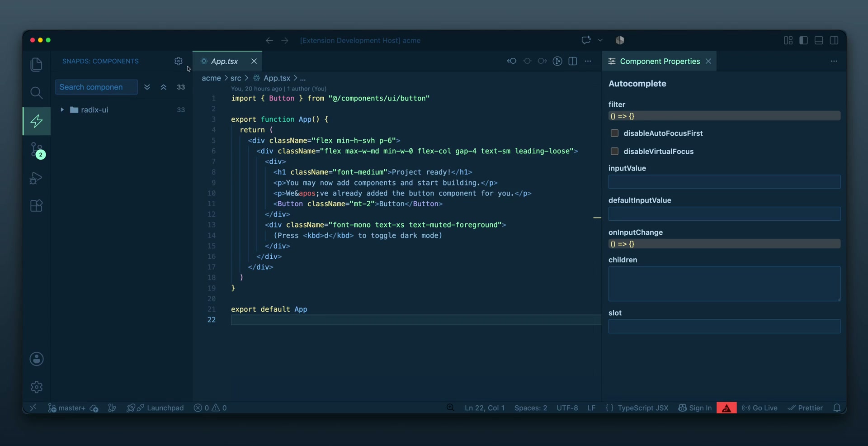Click the circular icon left of split editor
Image resolution: width=868 pixels, height=446 pixels.
(x=557, y=61)
